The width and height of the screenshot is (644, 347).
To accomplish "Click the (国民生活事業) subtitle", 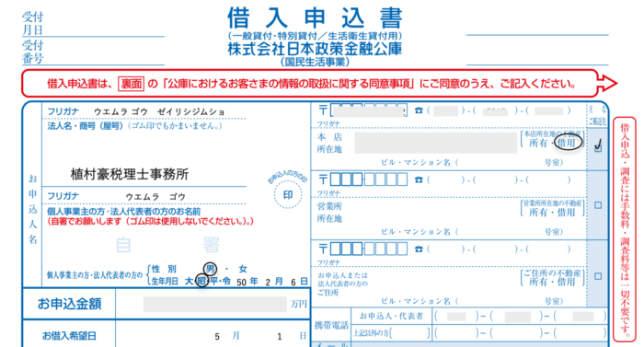I will 315,62.
